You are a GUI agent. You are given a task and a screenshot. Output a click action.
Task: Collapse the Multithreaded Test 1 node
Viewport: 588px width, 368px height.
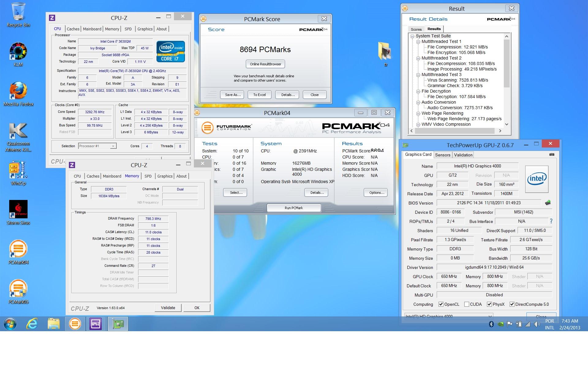[x=418, y=42]
